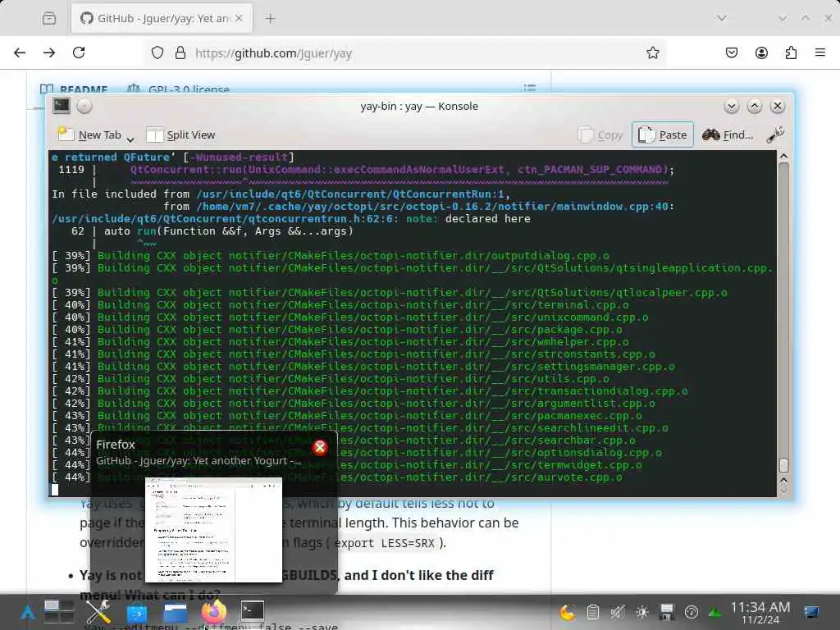Select the GitHub Jguer/yay browser tab
840x630 pixels.
[x=162, y=19]
